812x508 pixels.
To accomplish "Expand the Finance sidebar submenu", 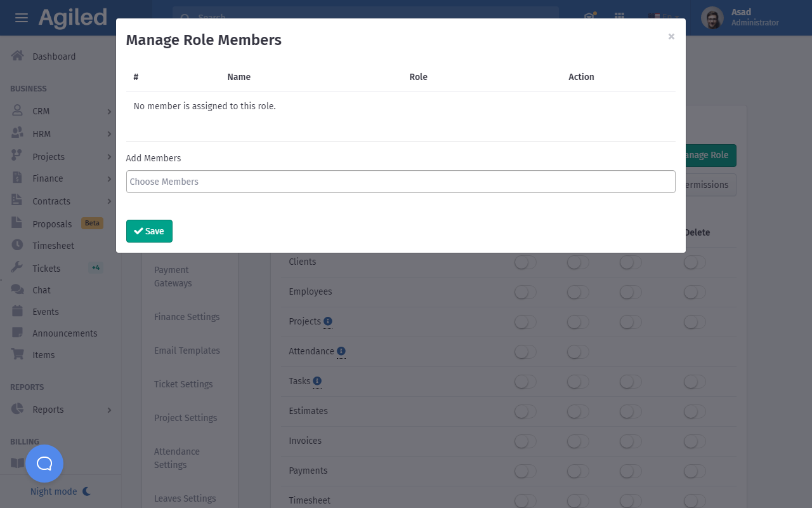I will point(109,179).
